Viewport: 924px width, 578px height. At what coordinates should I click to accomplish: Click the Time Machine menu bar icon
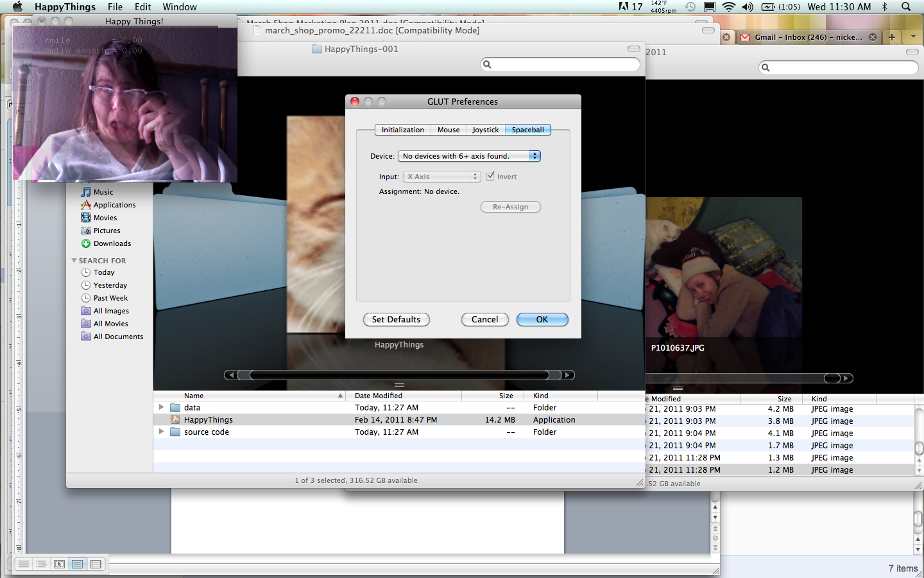click(690, 7)
